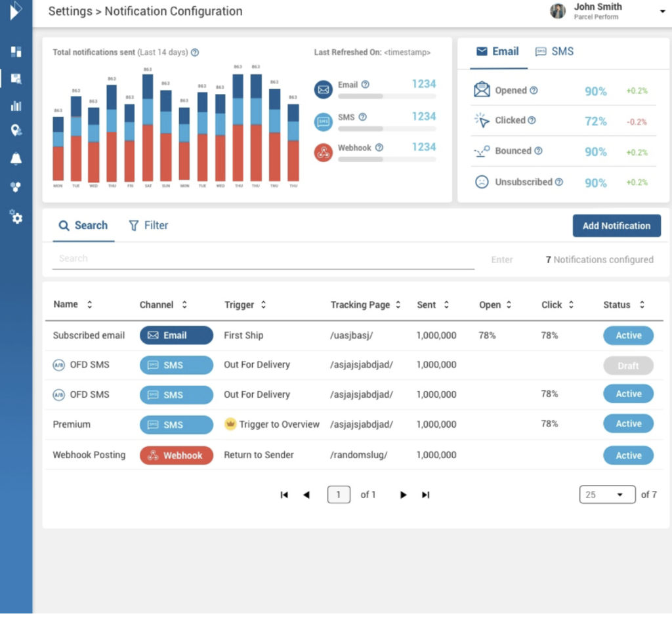The width and height of the screenshot is (672, 626).
Task: Open the 25 rows per page dropdown
Action: point(607,495)
